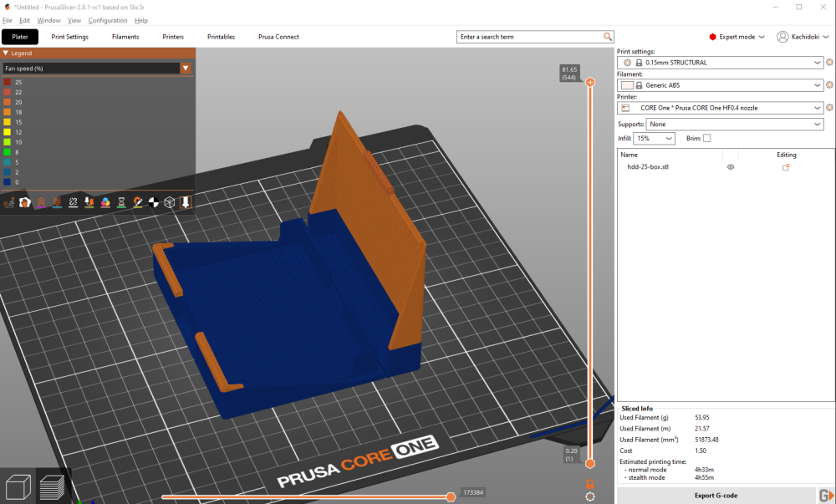Enable the Brim checkbox
The image size is (836, 504).
point(707,139)
